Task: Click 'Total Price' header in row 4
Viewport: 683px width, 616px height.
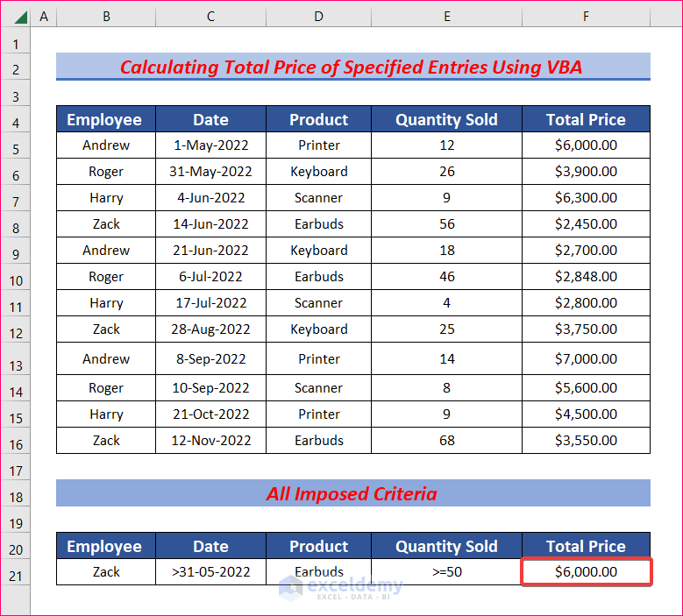Action: [x=586, y=119]
